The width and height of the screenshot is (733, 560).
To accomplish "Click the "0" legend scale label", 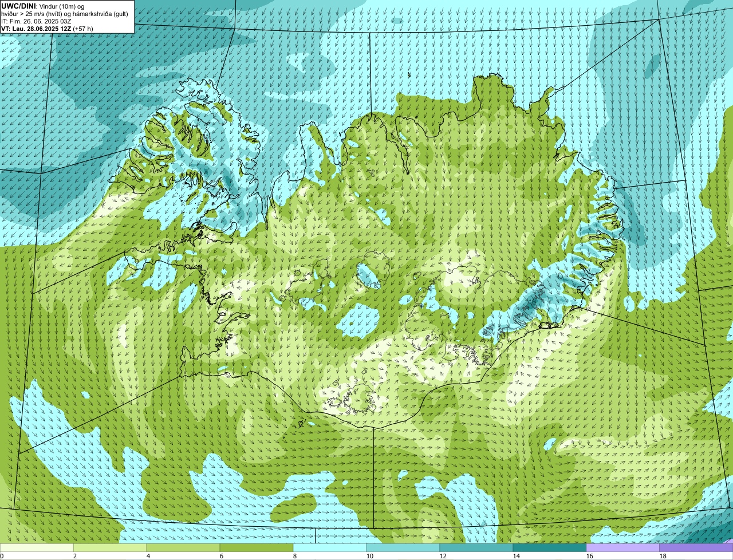I will click(2, 556).
